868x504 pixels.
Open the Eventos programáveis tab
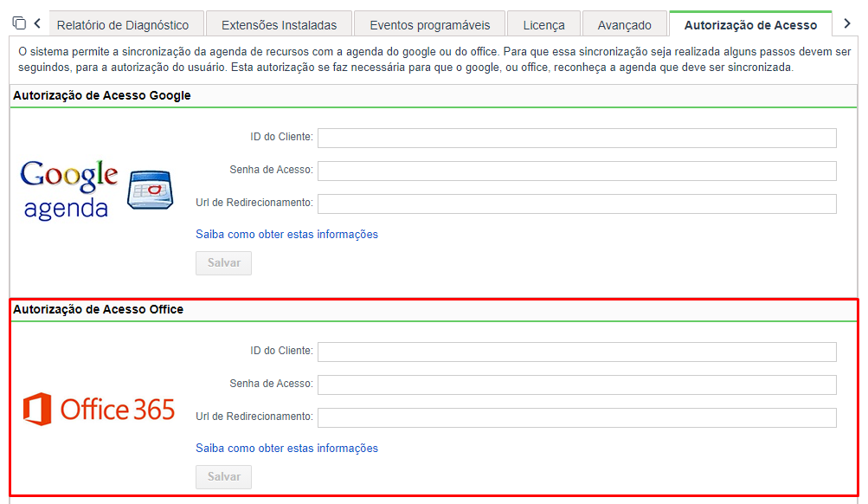[x=429, y=25]
